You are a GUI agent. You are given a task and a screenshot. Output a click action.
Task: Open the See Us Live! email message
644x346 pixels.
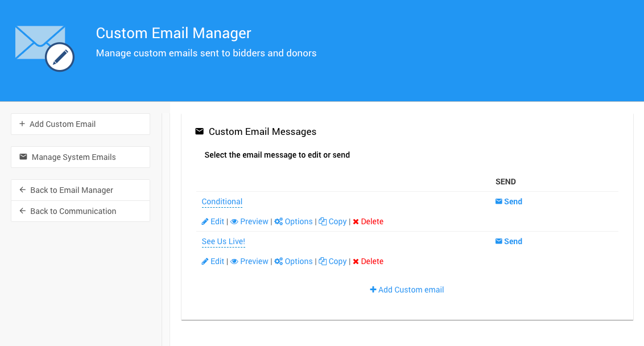[x=223, y=241]
